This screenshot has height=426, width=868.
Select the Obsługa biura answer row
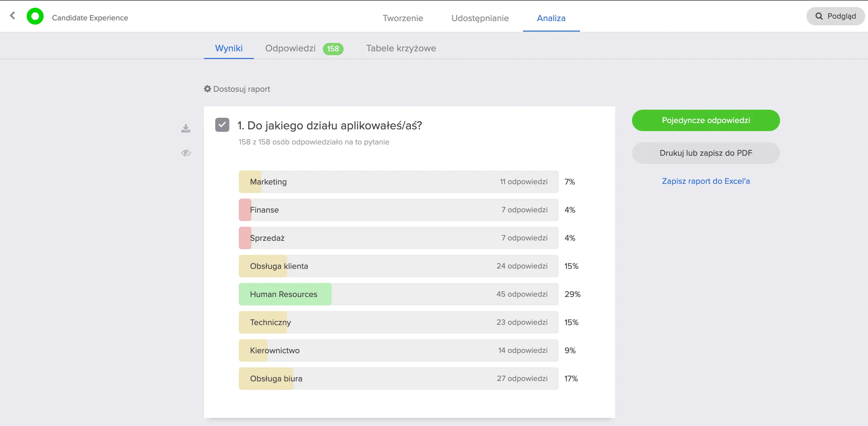coord(398,379)
